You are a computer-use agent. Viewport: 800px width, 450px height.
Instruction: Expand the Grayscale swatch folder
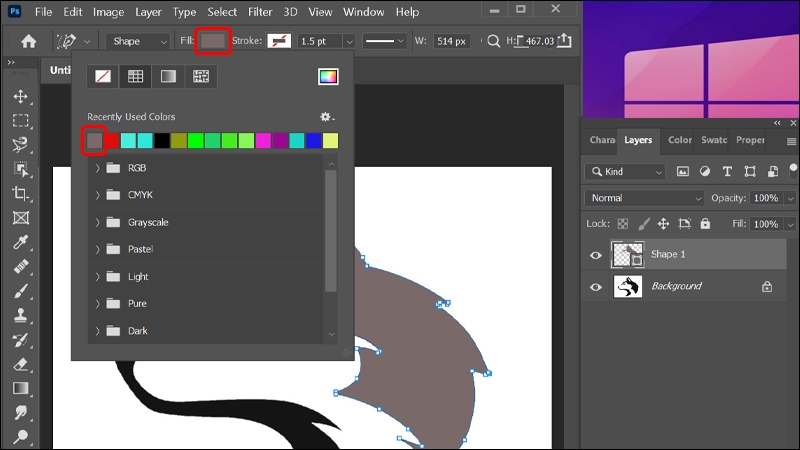[x=97, y=222]
